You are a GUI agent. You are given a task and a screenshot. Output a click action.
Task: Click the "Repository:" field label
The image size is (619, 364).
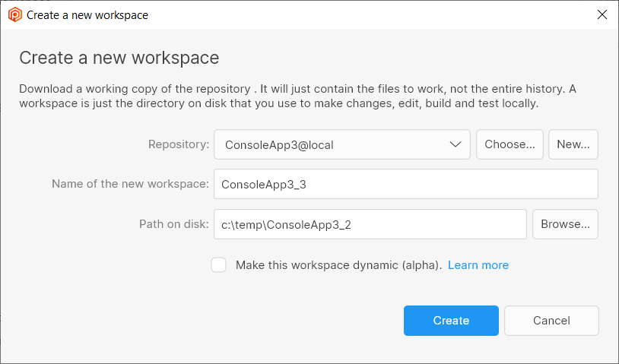[178, 144]
